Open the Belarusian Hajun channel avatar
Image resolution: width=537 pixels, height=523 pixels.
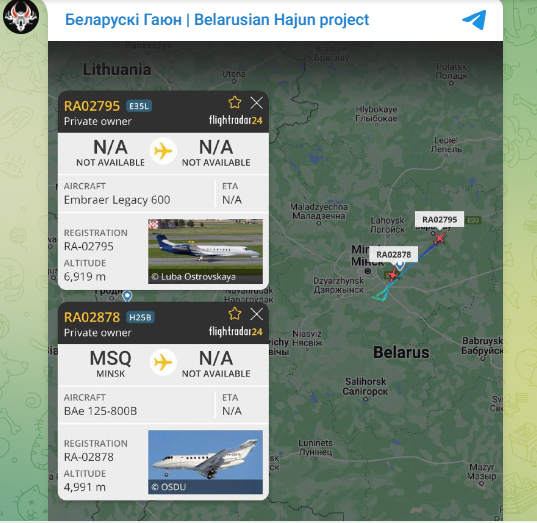click(21, 16)
